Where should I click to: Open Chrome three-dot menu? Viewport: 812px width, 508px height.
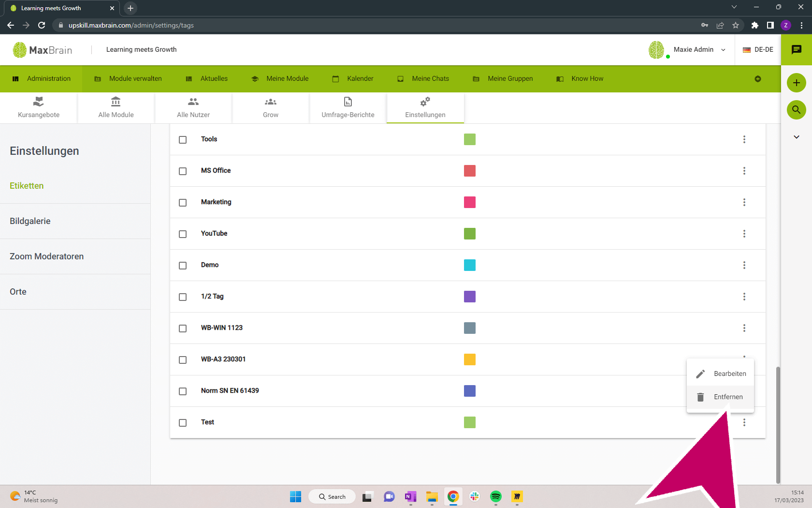[801, 25]
